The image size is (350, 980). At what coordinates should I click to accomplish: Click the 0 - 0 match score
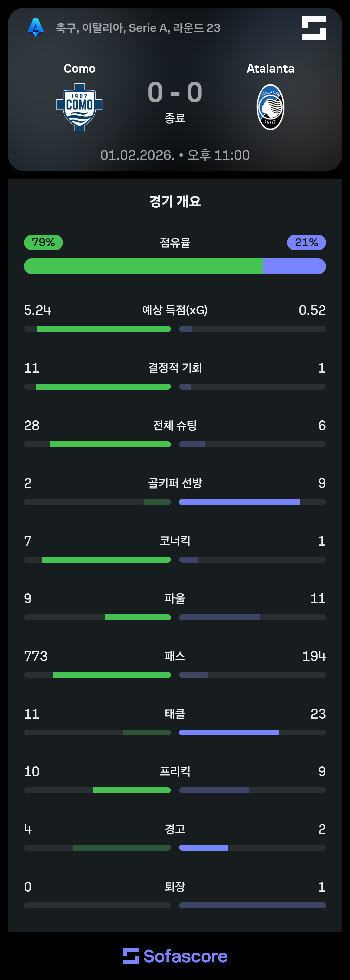[175, 93]
